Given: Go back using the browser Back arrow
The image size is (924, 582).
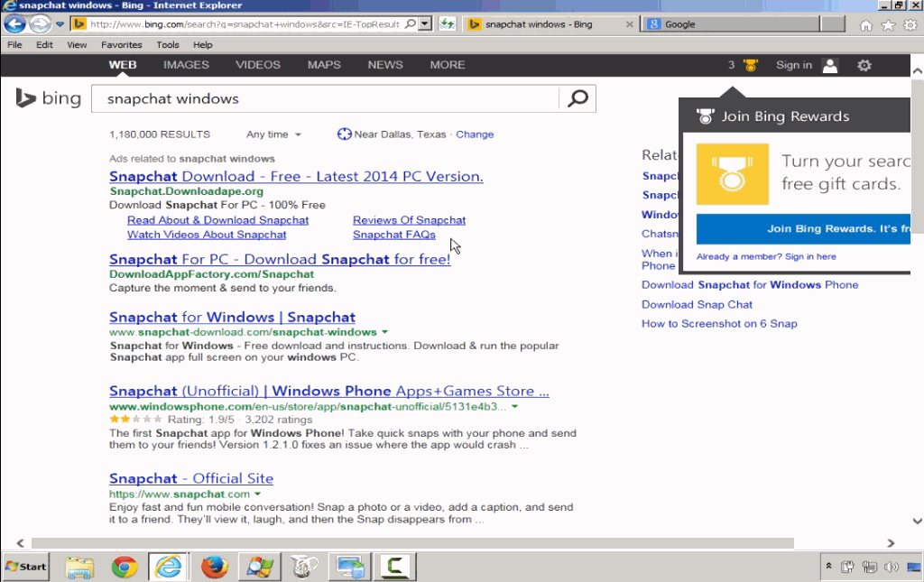Looking at the screenshot, I should coord(14,24).
